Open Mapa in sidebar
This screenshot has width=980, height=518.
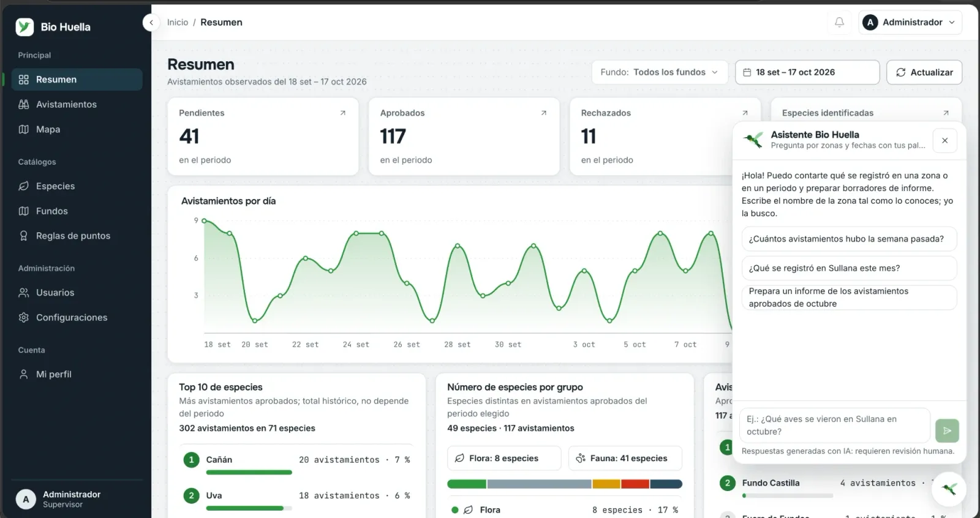point(77,129)
